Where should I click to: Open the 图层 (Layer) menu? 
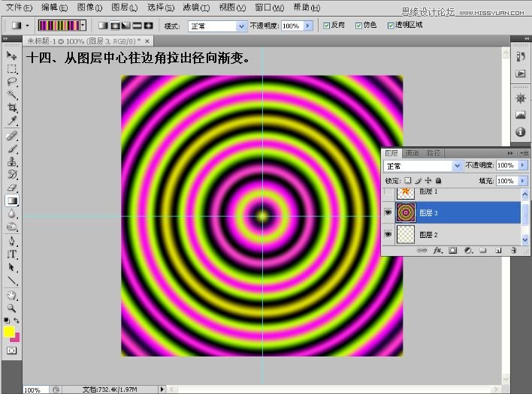tap(125, 7)
